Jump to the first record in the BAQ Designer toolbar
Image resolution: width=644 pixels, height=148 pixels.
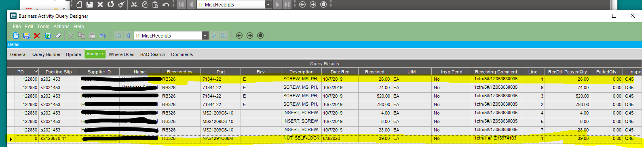pyautogui.click(x=118, y=35)
